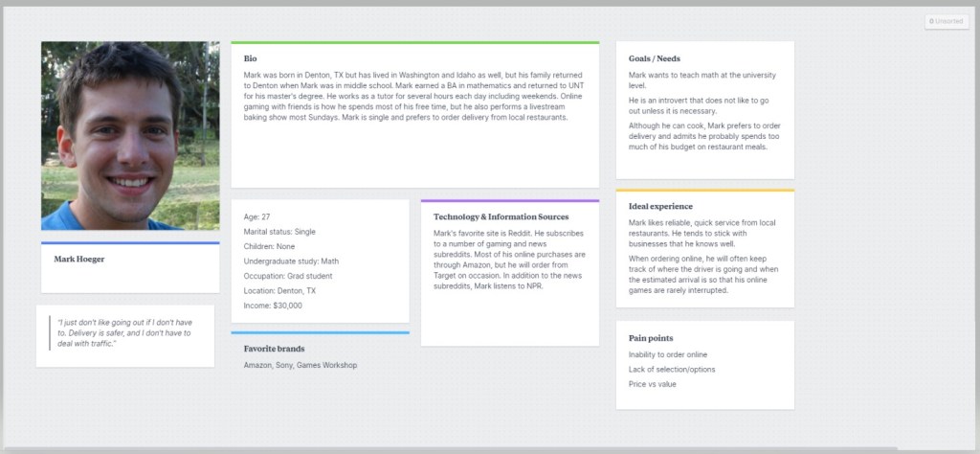Click the Location: Denton, TX line
Image resolution: width=980 pixels, height=454 pixels.
click(279, 290)
